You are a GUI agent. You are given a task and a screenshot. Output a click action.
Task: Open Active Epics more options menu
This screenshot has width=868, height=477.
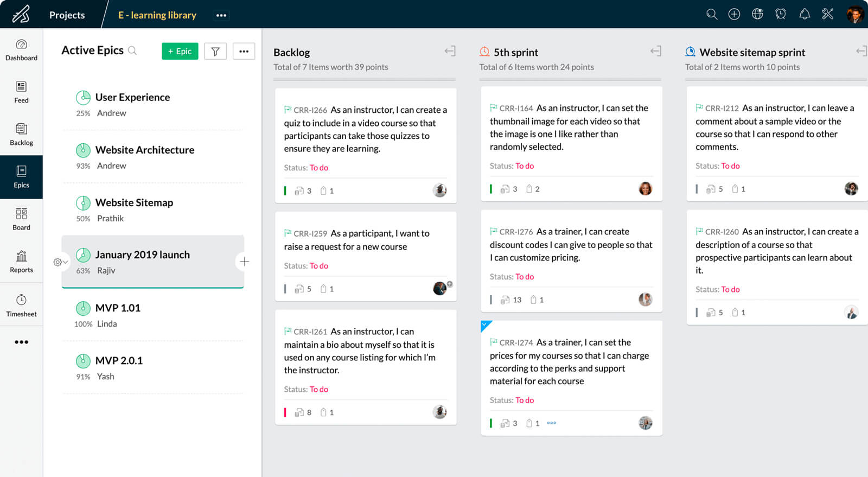(x=244, y=51)
